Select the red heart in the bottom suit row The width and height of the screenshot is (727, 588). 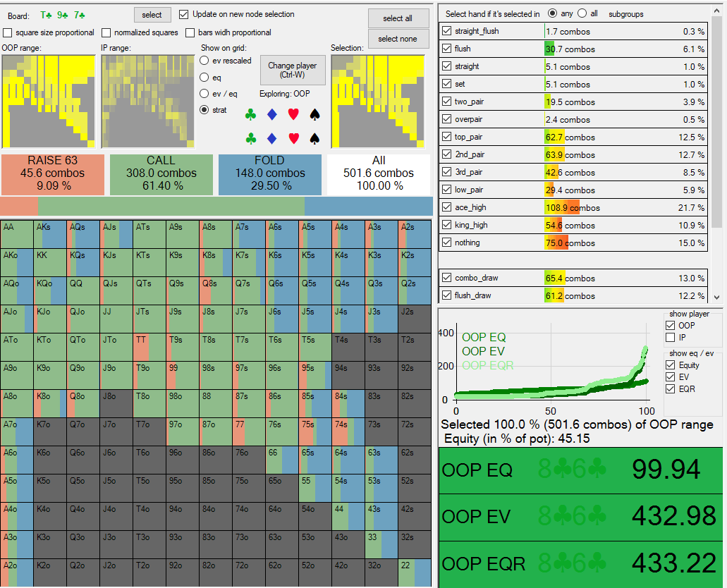tap(293, 138)
